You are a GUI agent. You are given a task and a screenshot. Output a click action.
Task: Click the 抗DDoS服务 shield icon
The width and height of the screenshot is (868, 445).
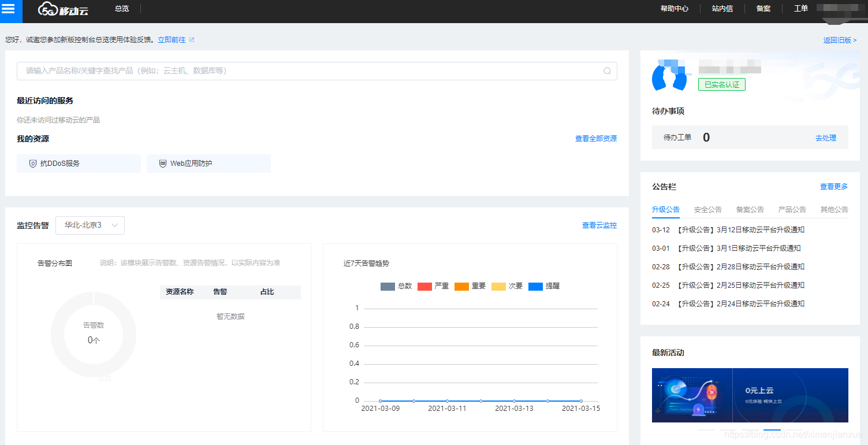33,164
